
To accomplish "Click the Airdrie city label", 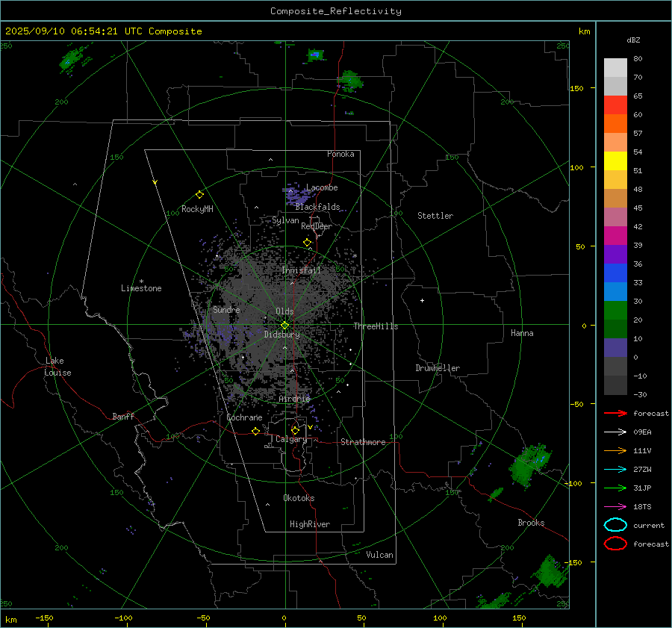I will point(294,399).
